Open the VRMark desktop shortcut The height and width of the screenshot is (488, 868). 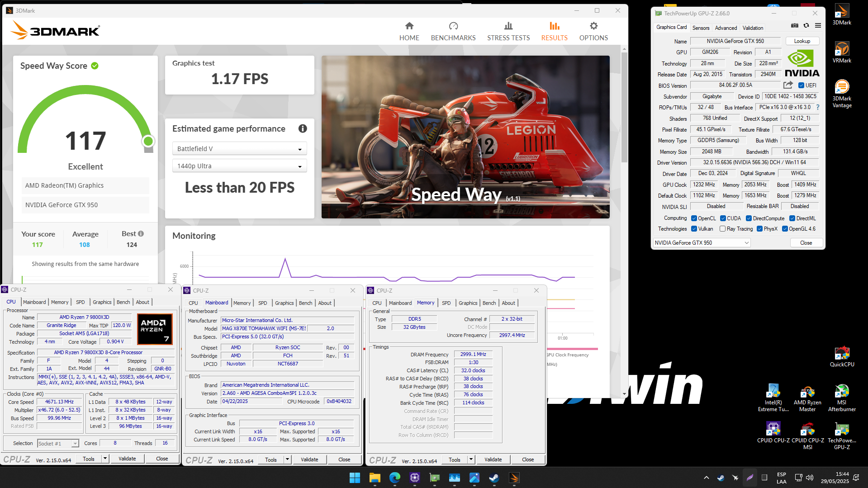click(842, 52)
